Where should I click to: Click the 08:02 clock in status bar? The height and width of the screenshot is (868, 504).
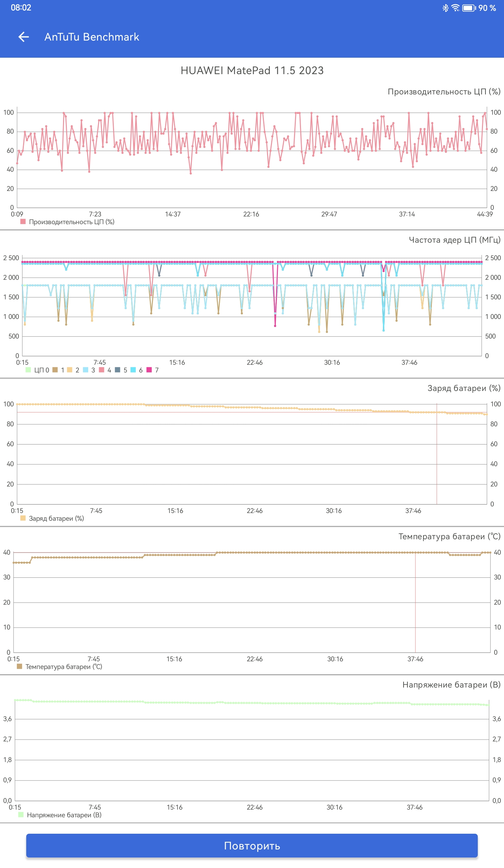click(x=21, y=8)
